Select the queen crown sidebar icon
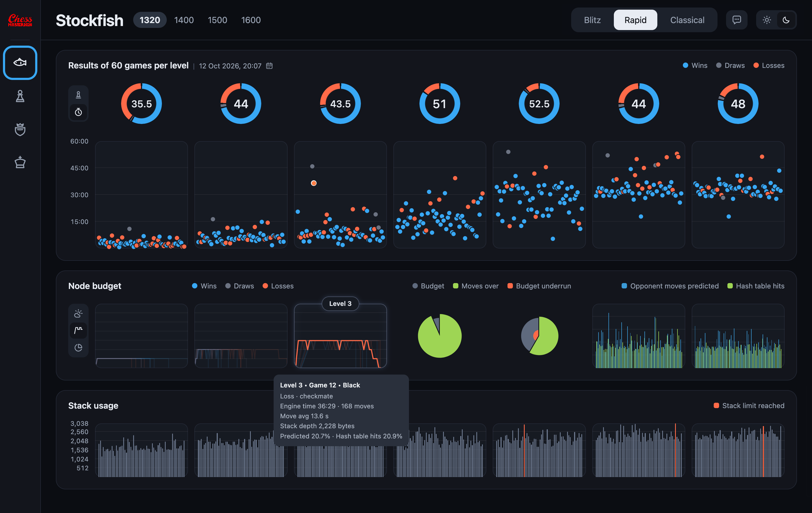Image resolution: width=812 pixels, height=513 pixels. (20, 129)
